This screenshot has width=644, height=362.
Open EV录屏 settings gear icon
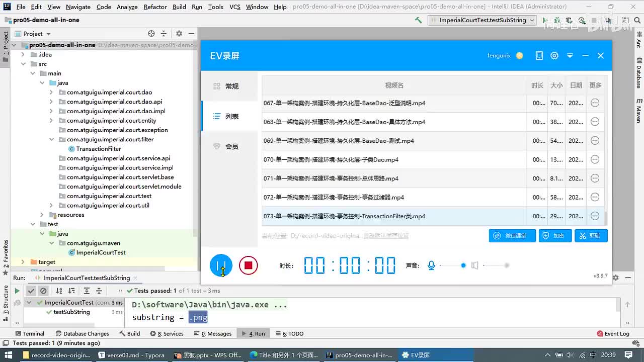click(x=554, y=56)
